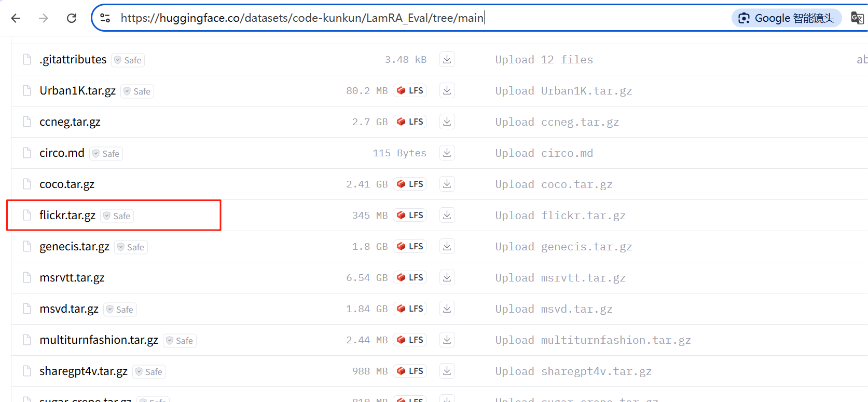Open multiturnfashion.tar.gz file link

pyautogui.click(x=99, y=340)
